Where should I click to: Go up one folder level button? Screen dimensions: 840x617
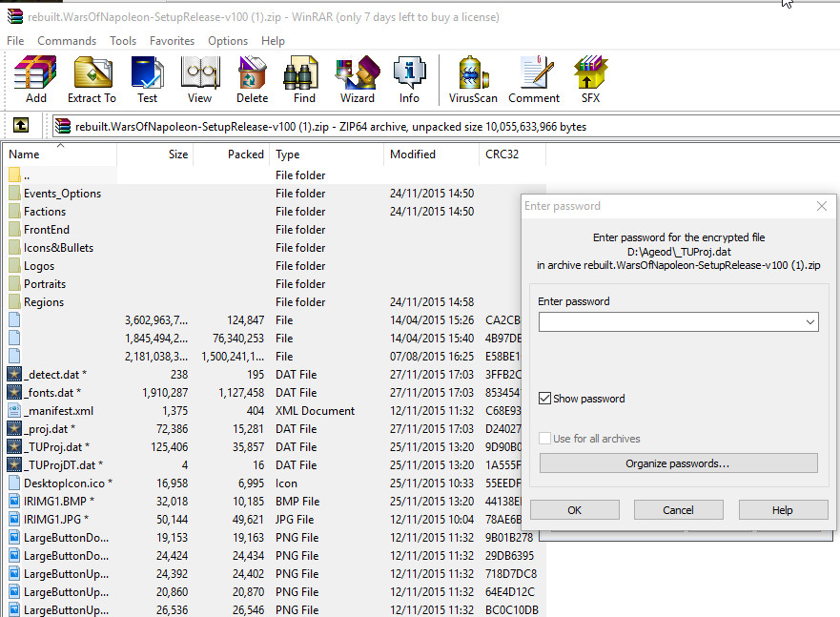21,126
